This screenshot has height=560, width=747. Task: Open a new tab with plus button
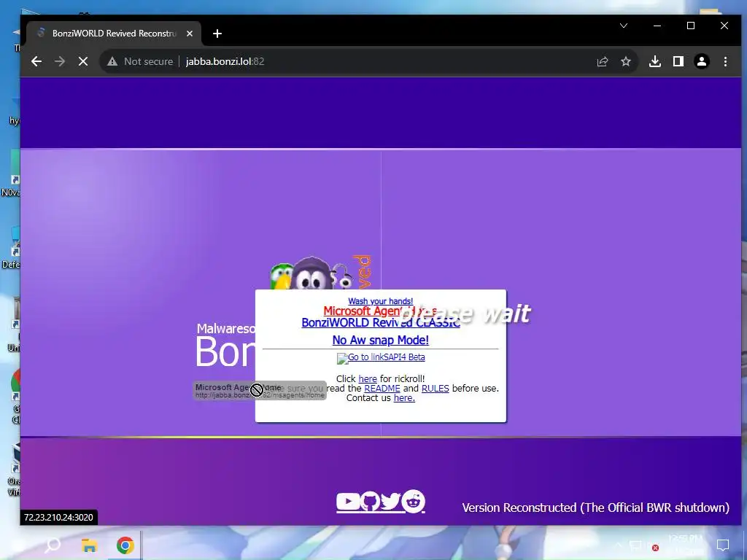(x=217, y=34)
